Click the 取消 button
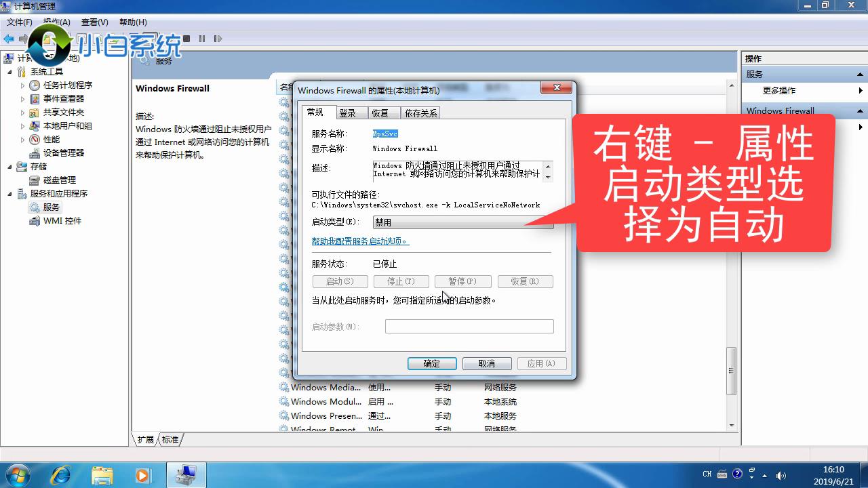Viewport: 868px width, 488px height. click(x=487, y=364)
